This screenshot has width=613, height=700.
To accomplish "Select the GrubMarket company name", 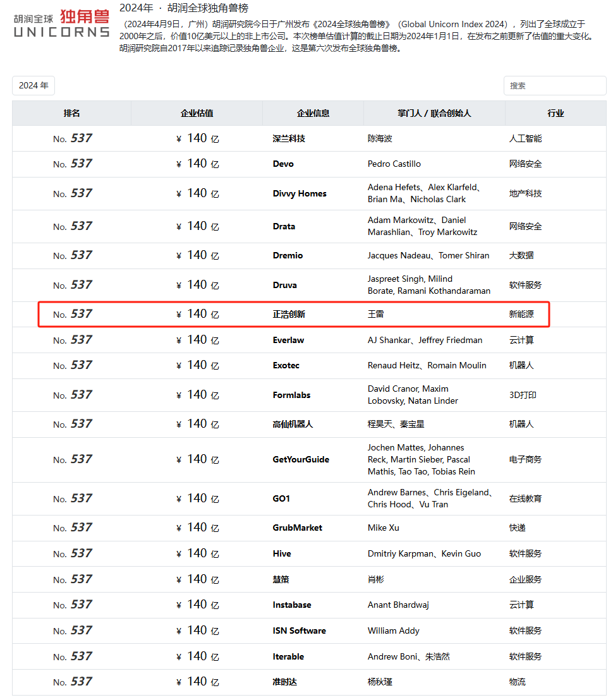I will click(297, 528).
